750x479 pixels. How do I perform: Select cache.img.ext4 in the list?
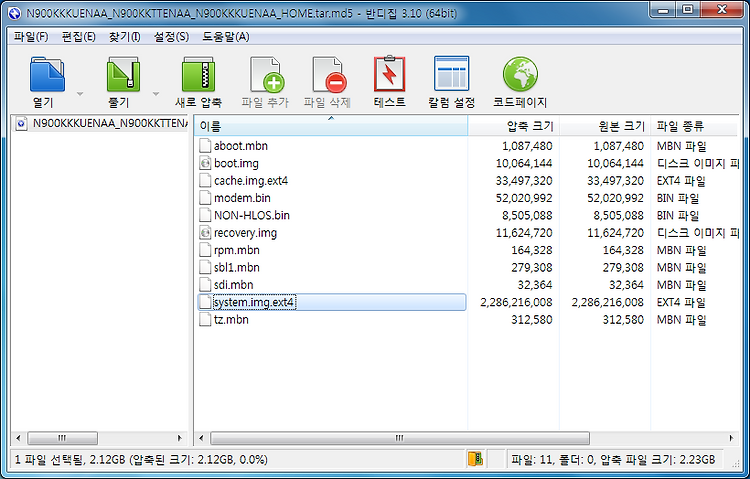coord(251,181)
